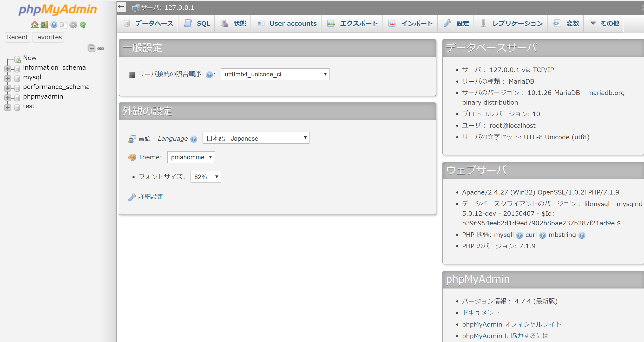This screenshot has width=644, height=342.
Task: Reload the navigation panel with the green icon
Action: [83, 25]
